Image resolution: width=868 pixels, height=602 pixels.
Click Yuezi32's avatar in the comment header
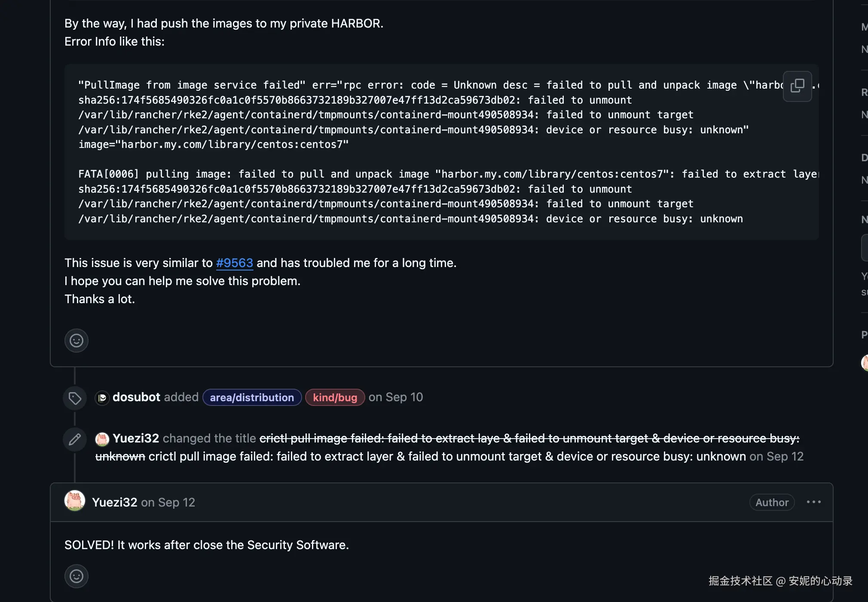(x=75, y=501)
